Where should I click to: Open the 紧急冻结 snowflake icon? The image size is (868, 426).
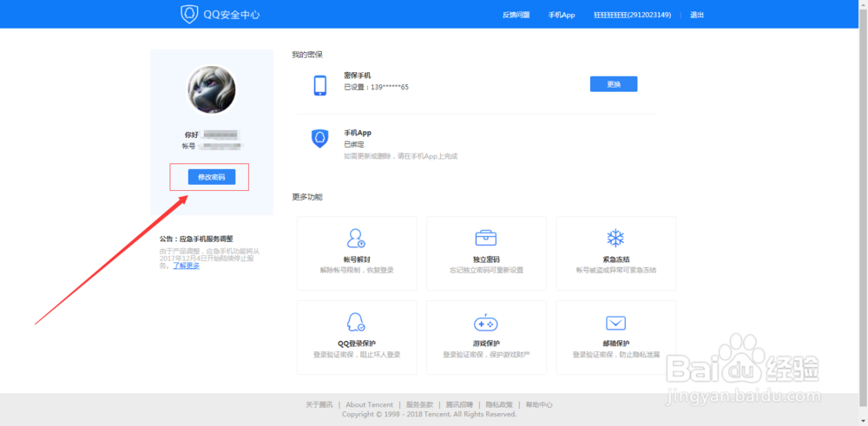click(615, 238)
